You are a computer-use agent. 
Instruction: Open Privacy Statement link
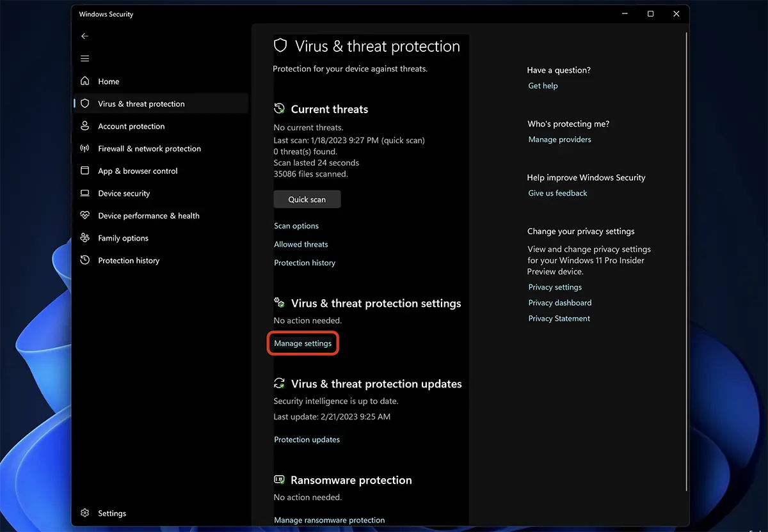pos(559,318)
